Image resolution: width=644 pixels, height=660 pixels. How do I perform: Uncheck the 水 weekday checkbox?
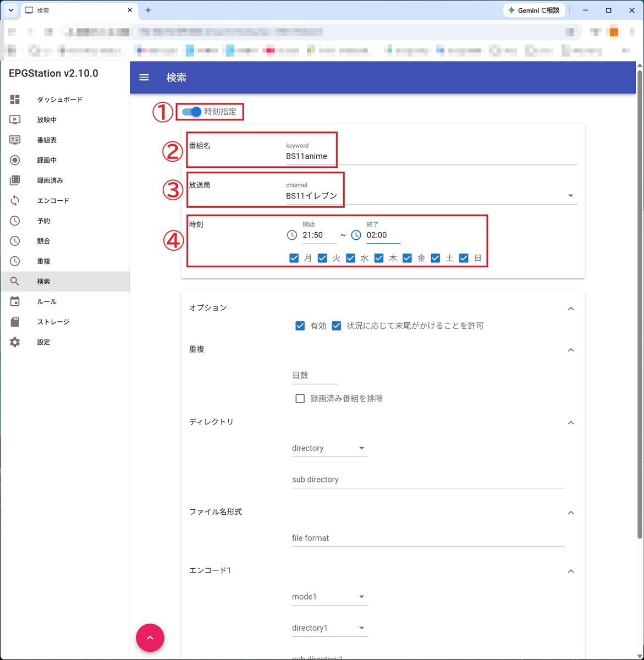(x=351, y=258)
